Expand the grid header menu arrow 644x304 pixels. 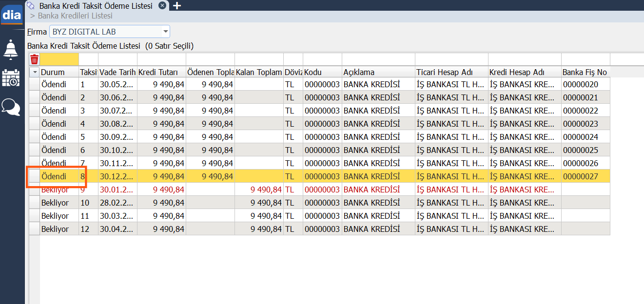(34, 72)
